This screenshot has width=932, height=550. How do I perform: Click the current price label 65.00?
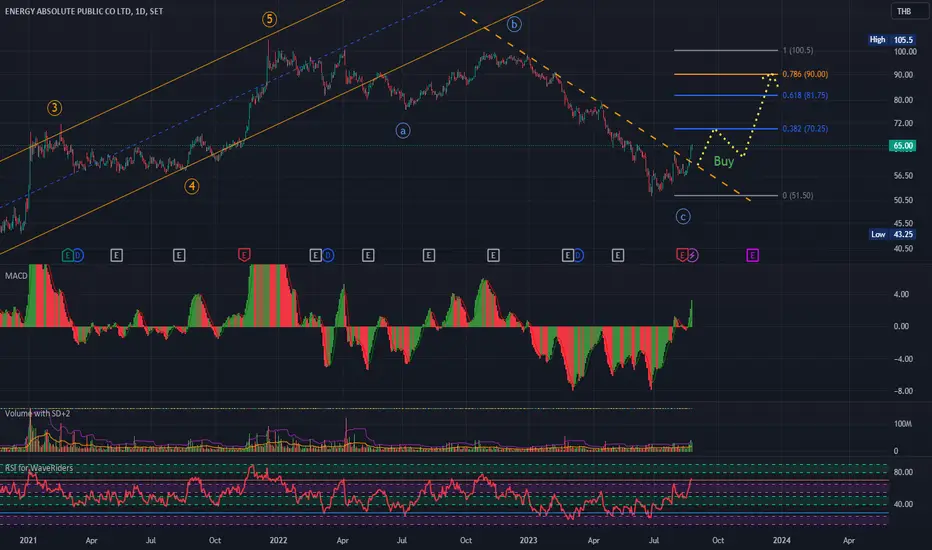click(902, 146)
